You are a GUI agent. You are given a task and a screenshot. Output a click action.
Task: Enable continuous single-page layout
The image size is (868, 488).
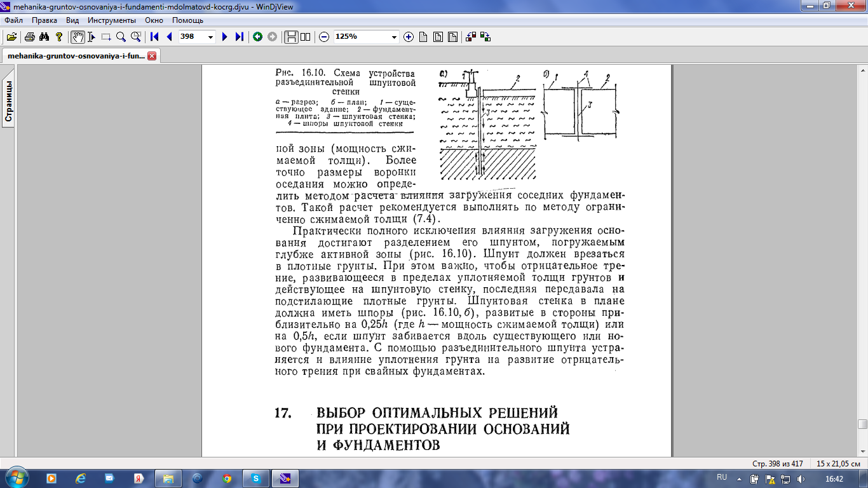(x=291, y=37)
